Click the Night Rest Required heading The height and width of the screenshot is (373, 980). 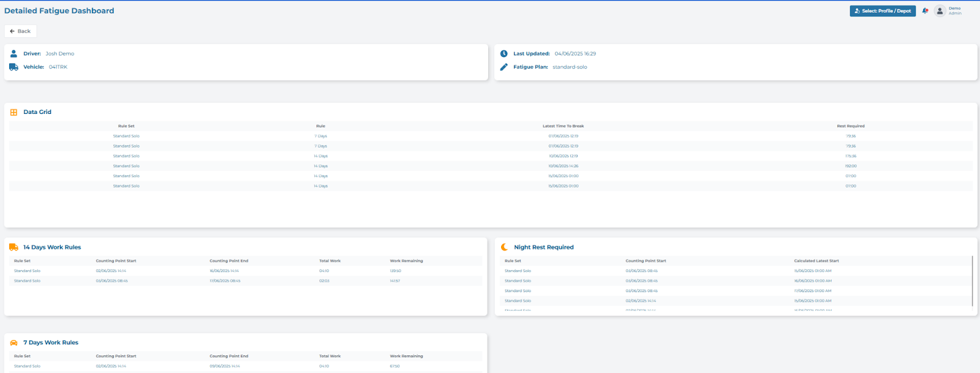point(544,247)
